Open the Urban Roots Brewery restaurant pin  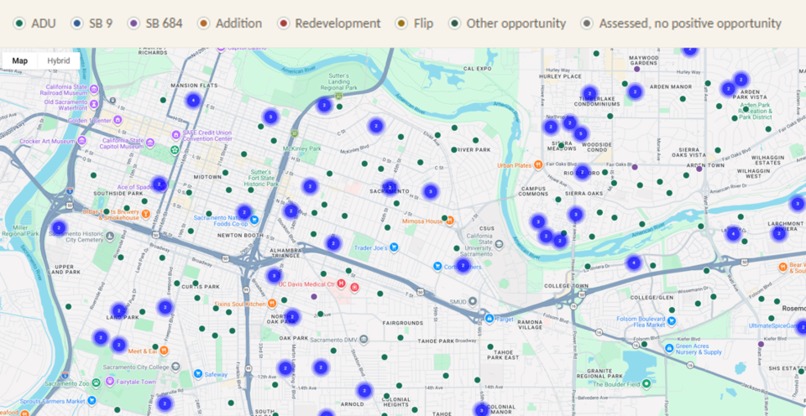click(x=145, y=214)
